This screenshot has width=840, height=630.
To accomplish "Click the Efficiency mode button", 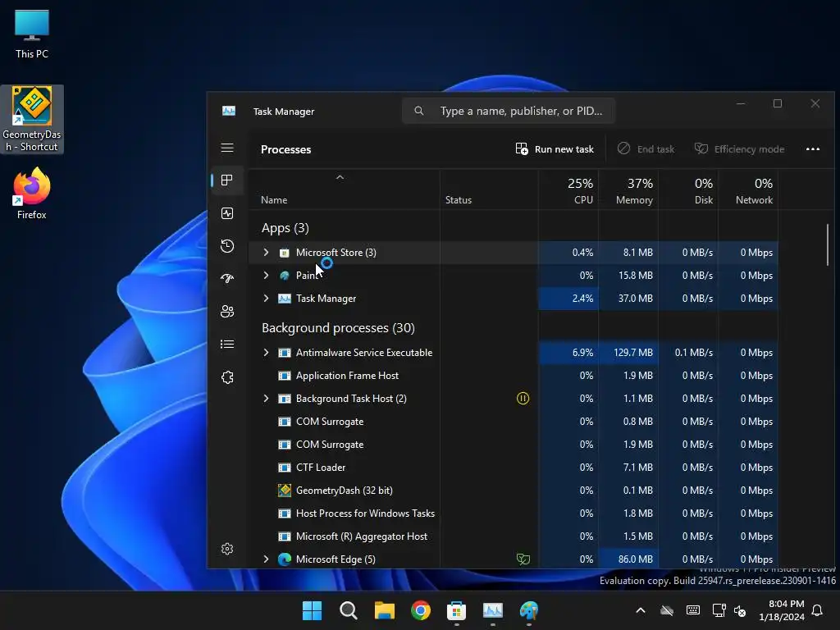I will click(x=739, y=149).
